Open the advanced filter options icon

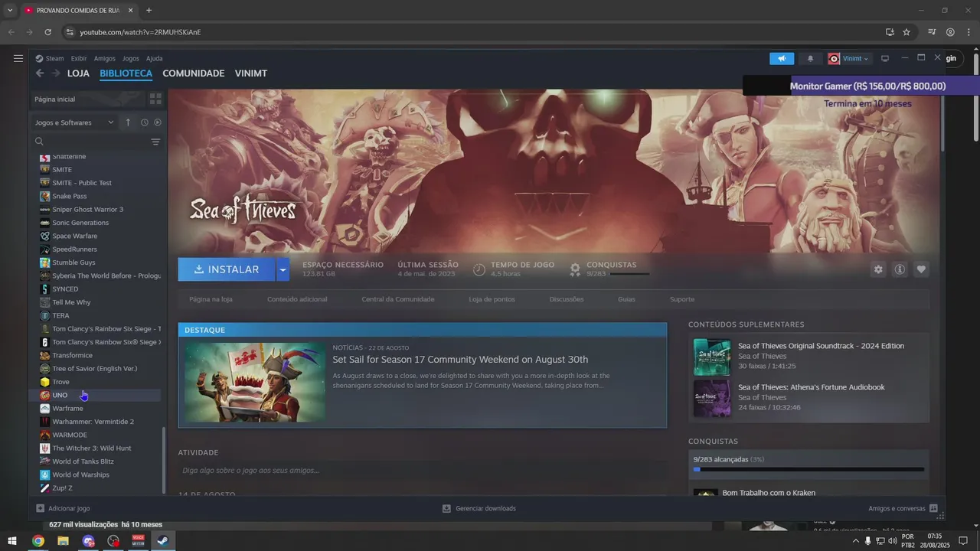pyautogui.click(x=155, y=142)
